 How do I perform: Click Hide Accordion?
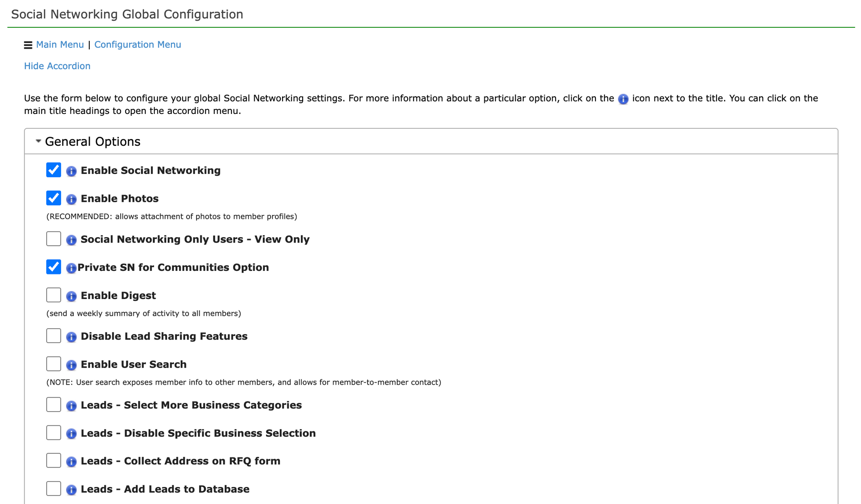[x=57, y=66]
